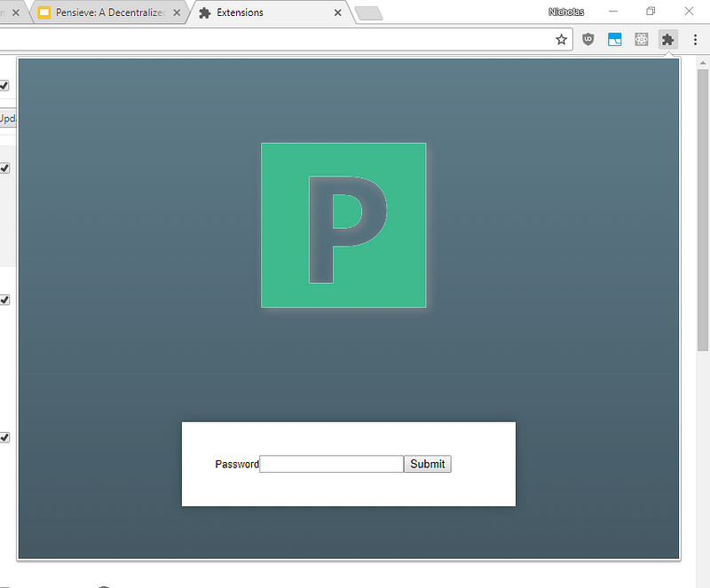Image resolution: width=710 pixels, height=588 pixels.
Task: Open the Chrome three-dot menu
Action: [695, 40]
